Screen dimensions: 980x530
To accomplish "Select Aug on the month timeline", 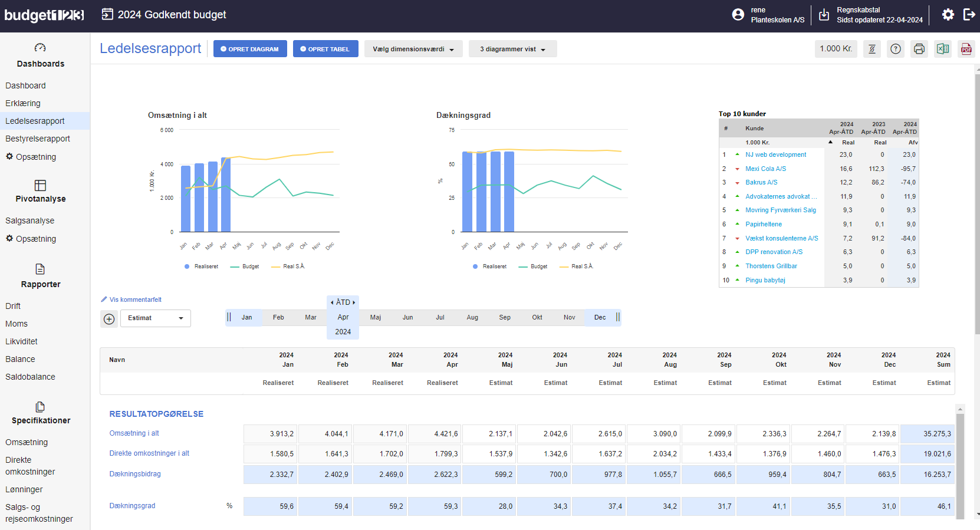I will [472, 317].
